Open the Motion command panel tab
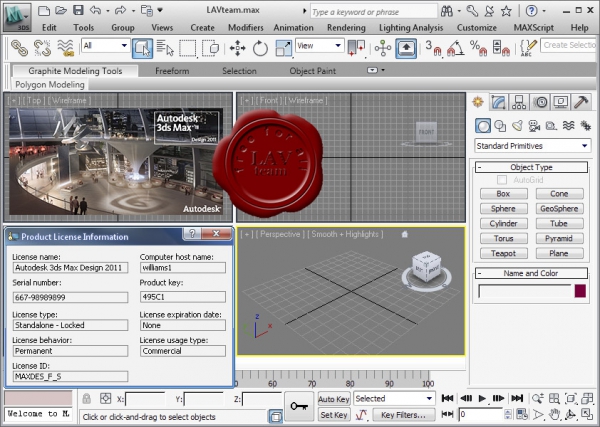This screenshot has width=600, height=427. 540,102
